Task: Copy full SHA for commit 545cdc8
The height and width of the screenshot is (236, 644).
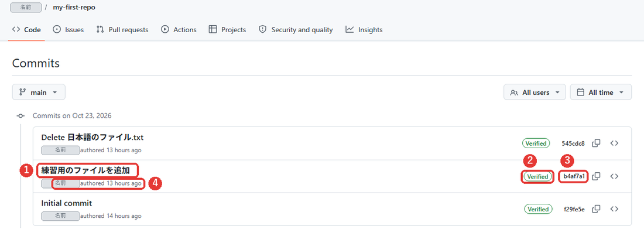Action: [596, 143]
